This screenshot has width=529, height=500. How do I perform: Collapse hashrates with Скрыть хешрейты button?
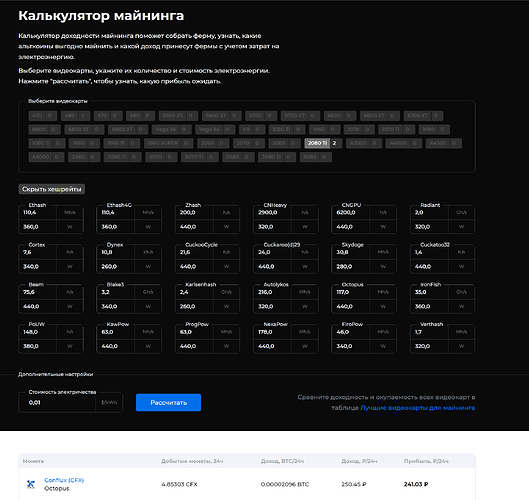[x=52, y=189]
